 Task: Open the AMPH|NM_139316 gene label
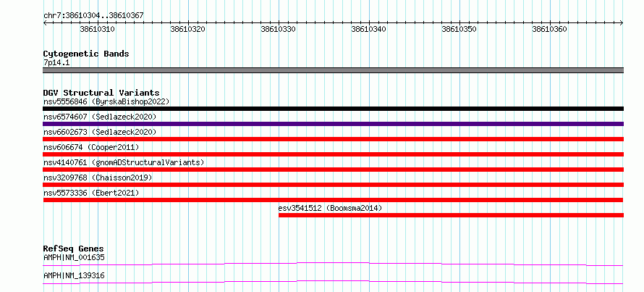click(x=74, y=275)
